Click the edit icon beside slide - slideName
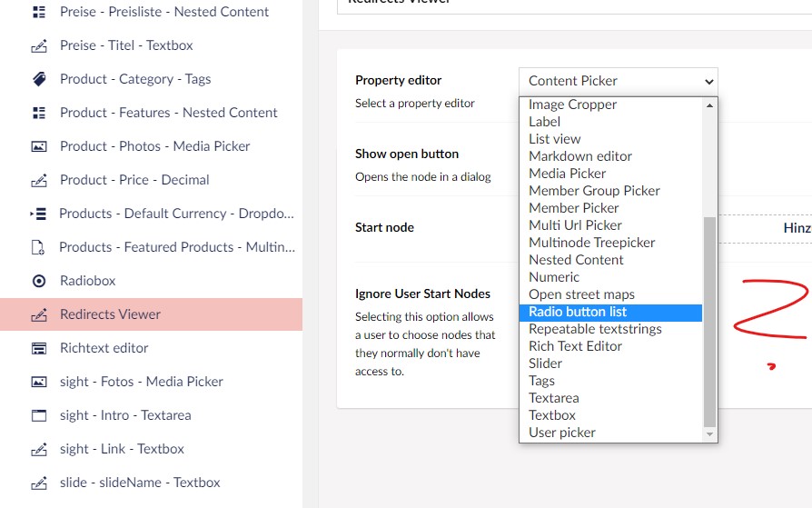The image size is (812, 508). tap(39, 483)
